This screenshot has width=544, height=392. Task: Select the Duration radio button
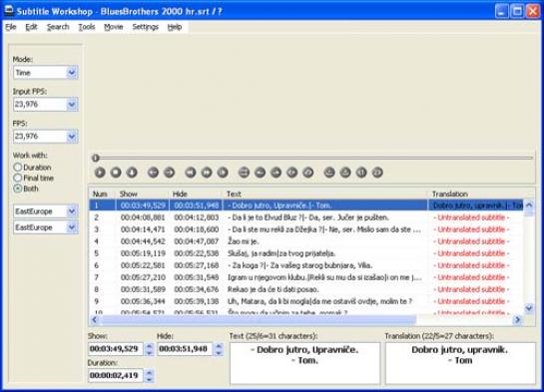17,167
